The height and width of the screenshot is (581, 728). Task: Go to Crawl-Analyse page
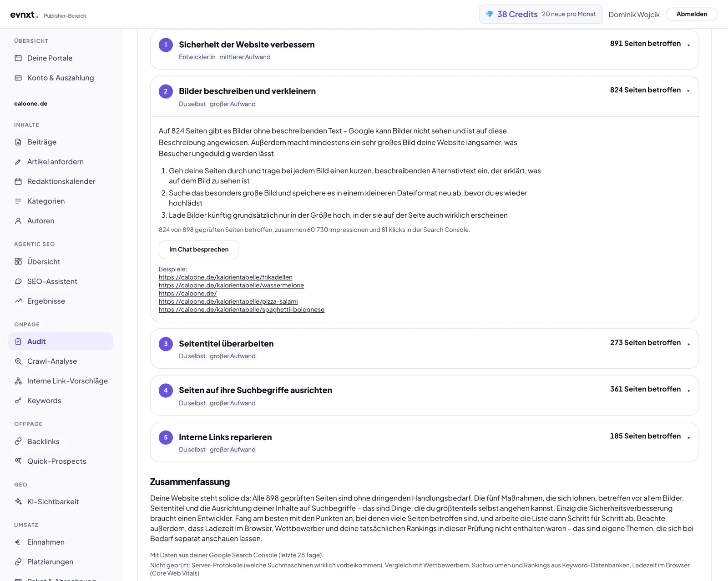(x=61, y=361)
